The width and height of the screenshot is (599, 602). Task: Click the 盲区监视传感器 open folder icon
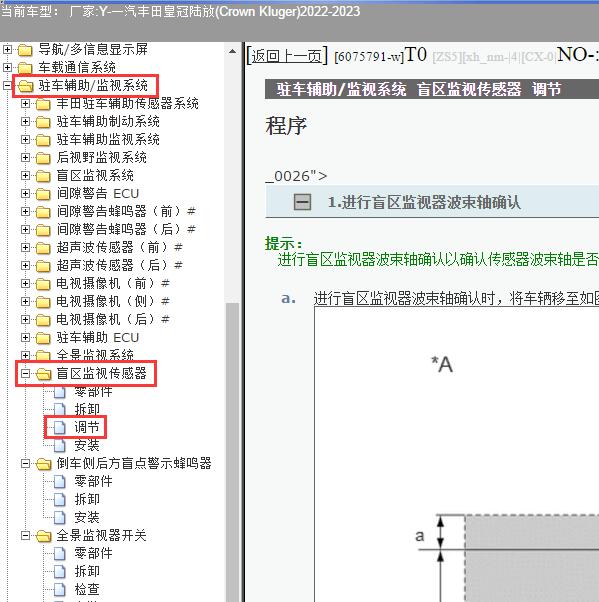(44, 374)
